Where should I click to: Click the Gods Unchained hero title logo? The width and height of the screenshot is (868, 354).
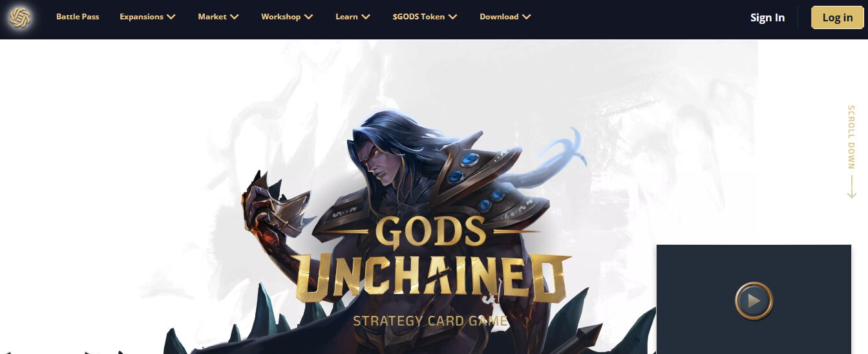click(431, 271)
